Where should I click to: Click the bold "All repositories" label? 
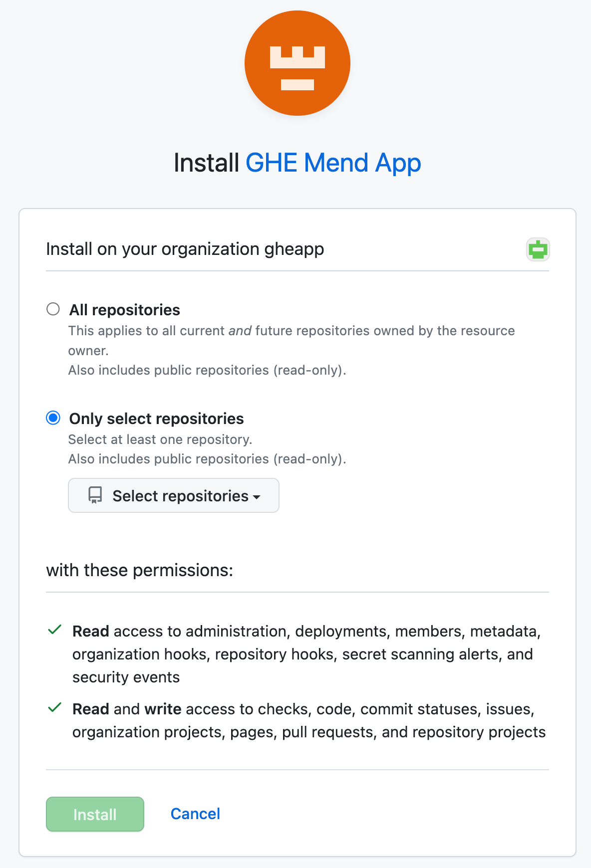pos(124,310)
